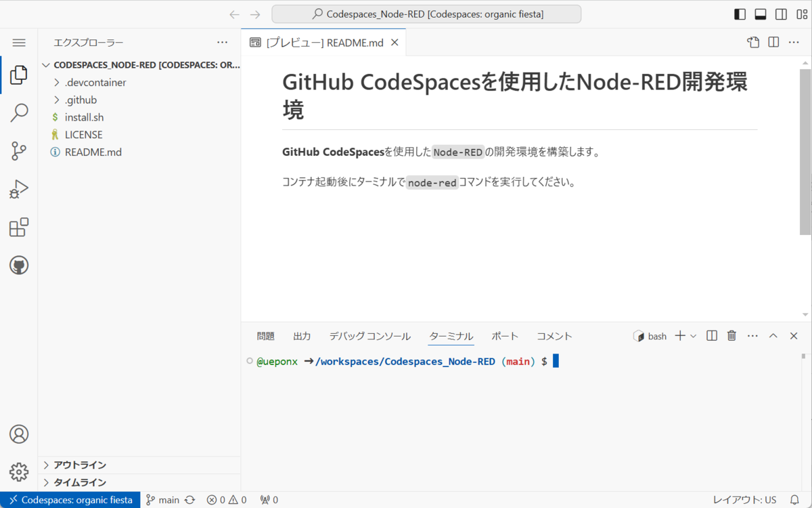Expand the タイムライン section
Viewport: 812px width, 508px height.
pos(139,482)
